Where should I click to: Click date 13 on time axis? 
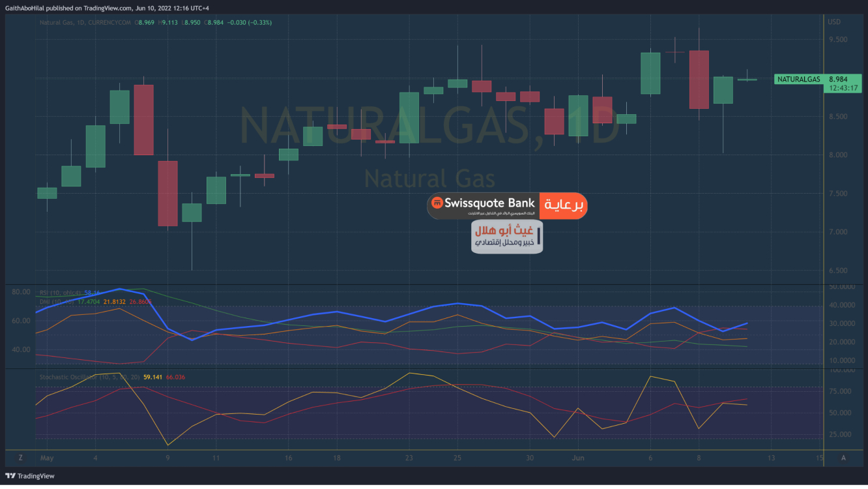click(x=771, y=458)
